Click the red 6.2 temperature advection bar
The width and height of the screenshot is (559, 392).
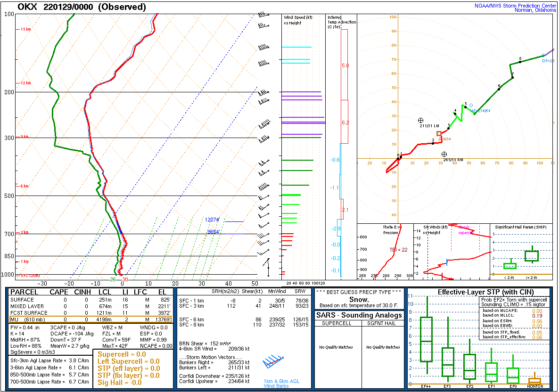pos(345,122)
